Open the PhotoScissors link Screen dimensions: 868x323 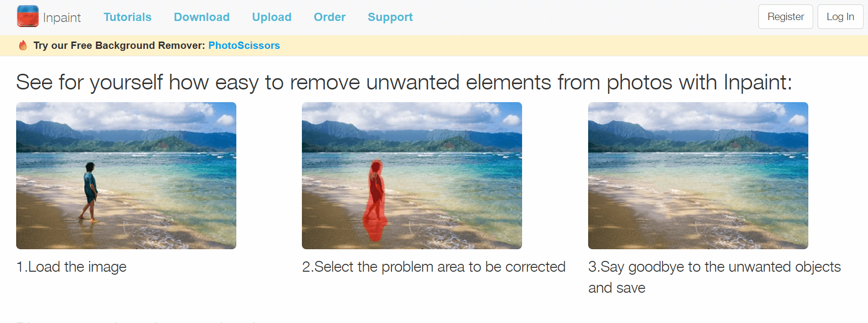pyautogui.click(x=244, y=45)
